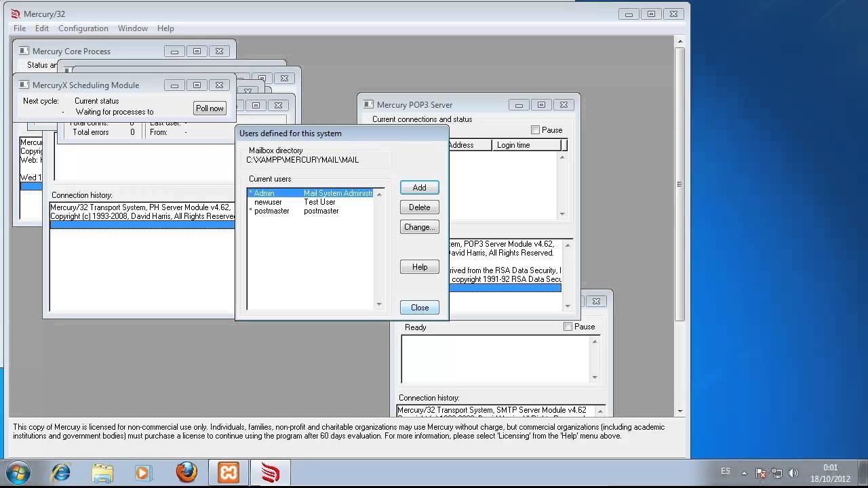
Task: Click the MercuryX Scheduling Module window icon
Action: click(x=24, y=85)
